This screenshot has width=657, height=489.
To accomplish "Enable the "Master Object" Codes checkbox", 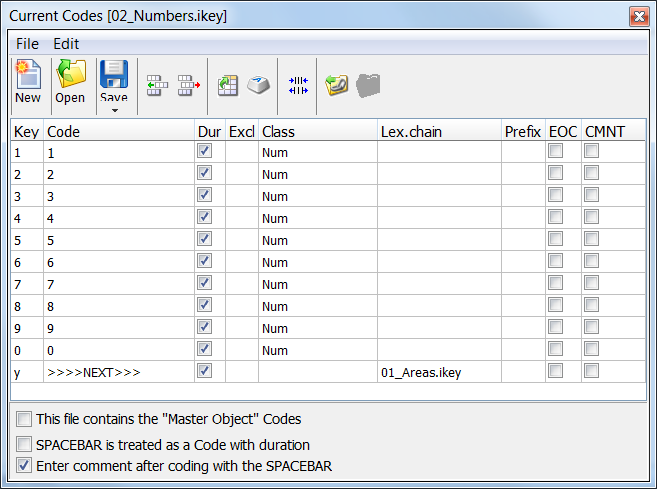I will pyautogui.click(x=24, y=419).
